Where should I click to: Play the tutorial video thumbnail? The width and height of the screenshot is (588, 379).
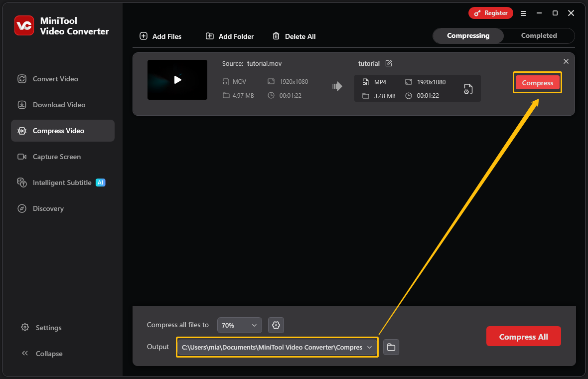point(177,80)
